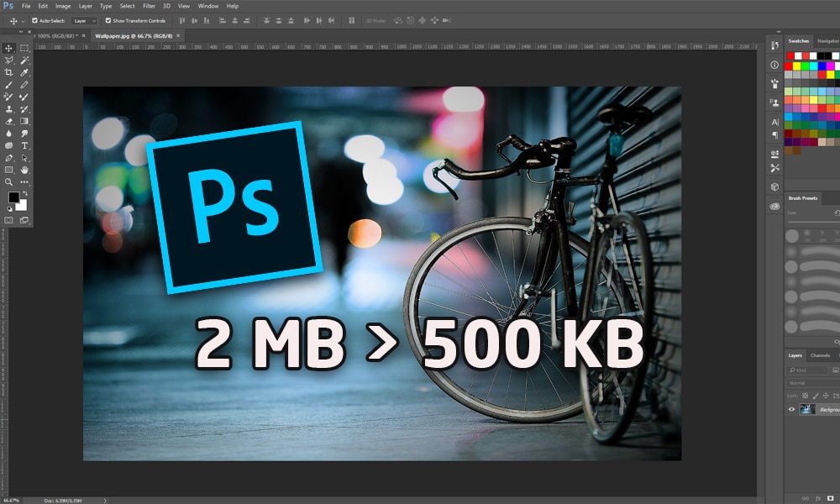Open the Edit Toolbar three-dots button
The image size is (840, 504).
24,182
